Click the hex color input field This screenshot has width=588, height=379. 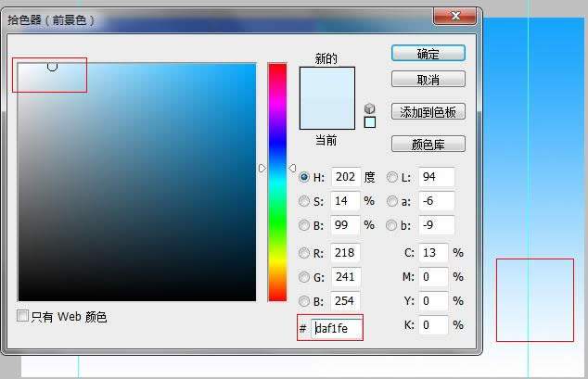point(337,327)
